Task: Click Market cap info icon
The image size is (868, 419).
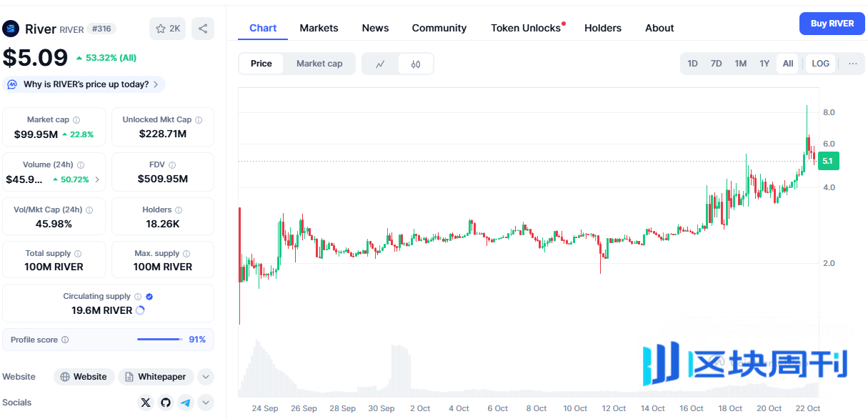Action: coord(76,120)
